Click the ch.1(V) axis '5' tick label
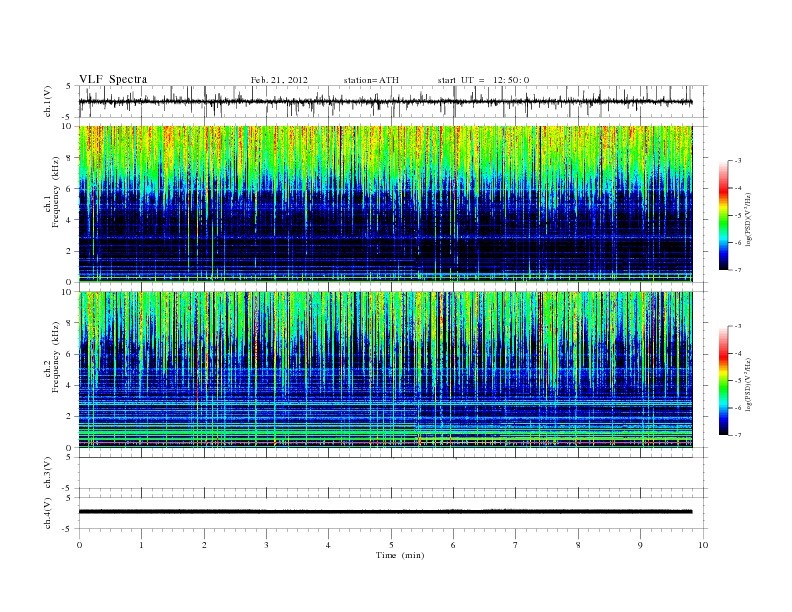 69,86
